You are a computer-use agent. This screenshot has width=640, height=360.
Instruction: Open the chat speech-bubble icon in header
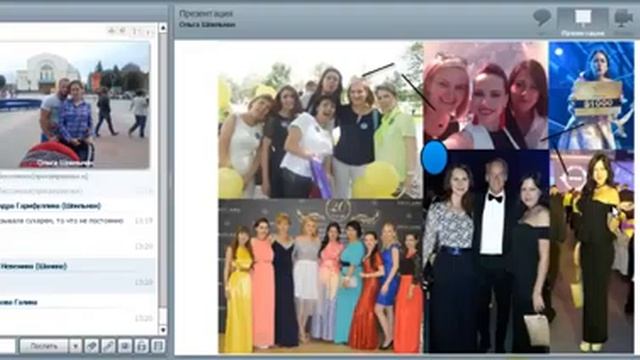(542, 19)
